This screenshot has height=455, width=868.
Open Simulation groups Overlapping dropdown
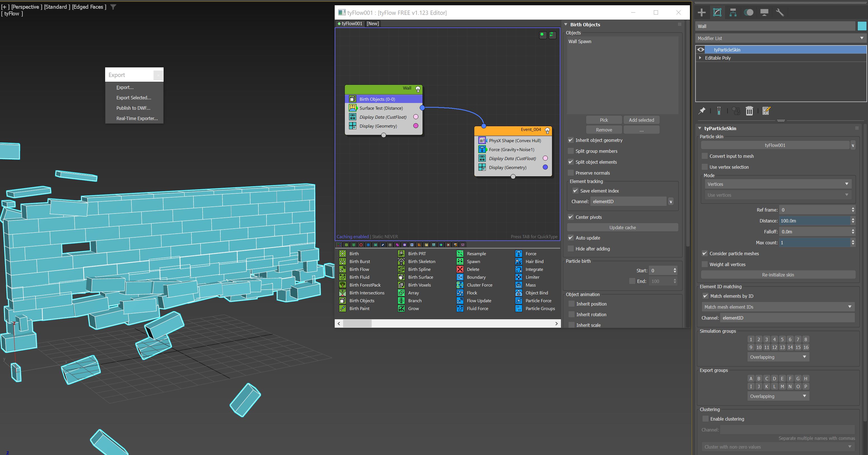pos(778,357)
